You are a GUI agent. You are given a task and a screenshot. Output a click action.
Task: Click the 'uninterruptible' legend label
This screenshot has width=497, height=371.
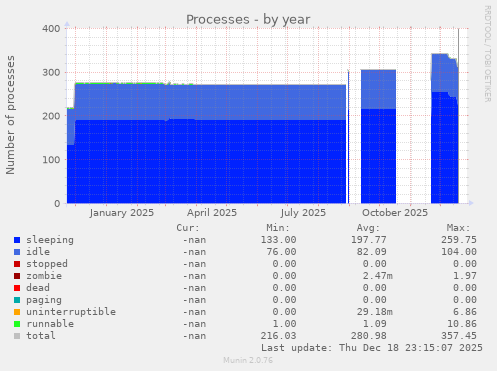71,312
